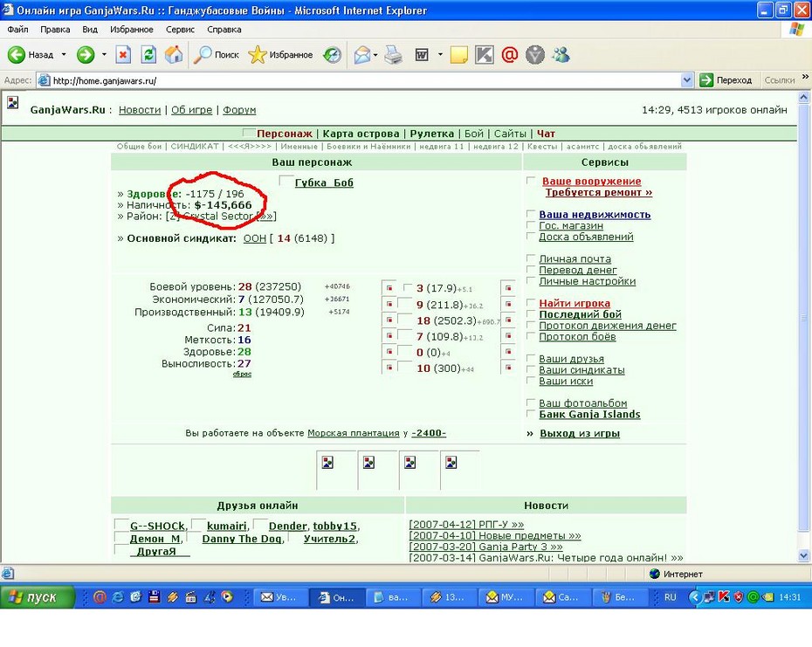This screenshot has height=647, width=812.
Task: Open the Windows пуск start button
Action: (x=37, y=596)
